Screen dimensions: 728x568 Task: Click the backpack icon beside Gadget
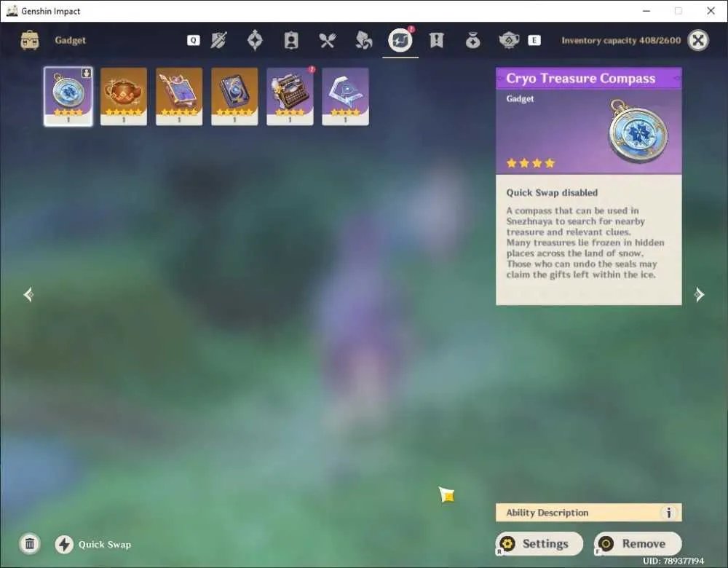pos(30,40)
